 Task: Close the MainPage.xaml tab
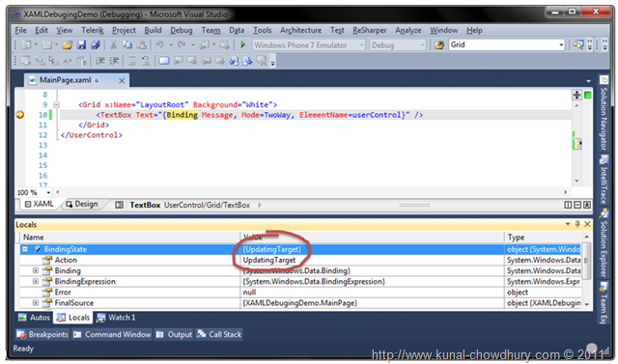[122, 81]
